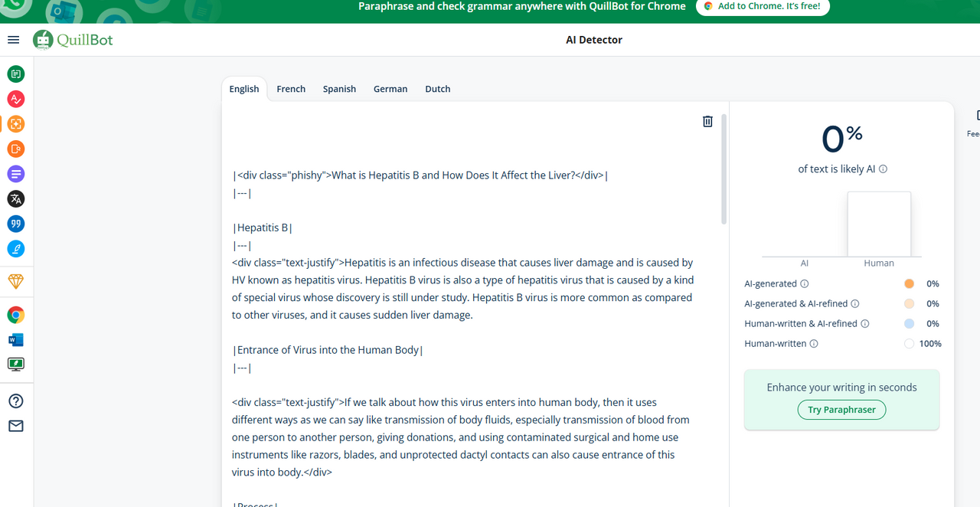980x507 pixels.
Task: Open the Translator sidebar icon
Action: coord(15,199)
